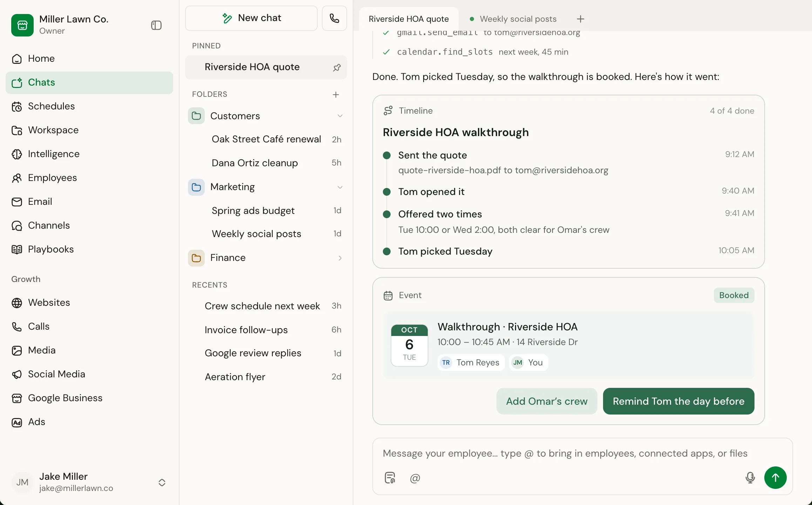The height and width of the screenshot is (505, 812).
Task: Open the Ads section
Action: click(89, 422)
